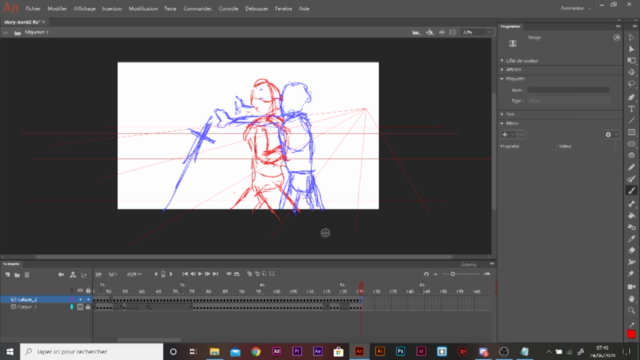This screenshot has width=640, height=360.
Task: Open the Insertion menu
Action: (x=112, y=9)
